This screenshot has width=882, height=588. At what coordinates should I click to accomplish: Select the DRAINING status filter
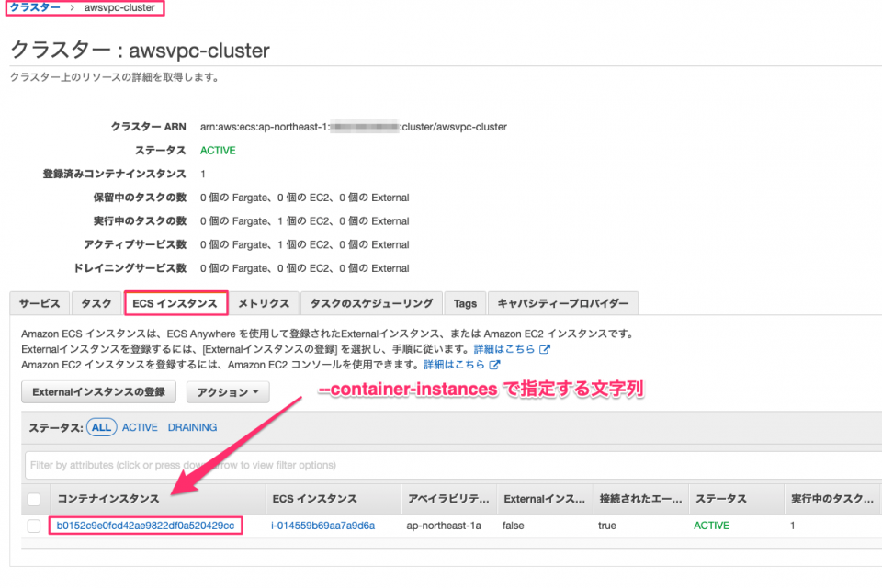coord(192,426)
